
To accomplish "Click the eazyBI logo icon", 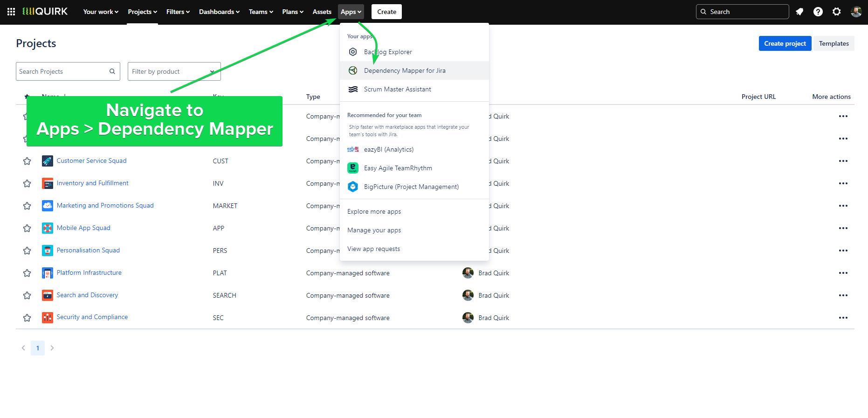I will coord(353,149).
